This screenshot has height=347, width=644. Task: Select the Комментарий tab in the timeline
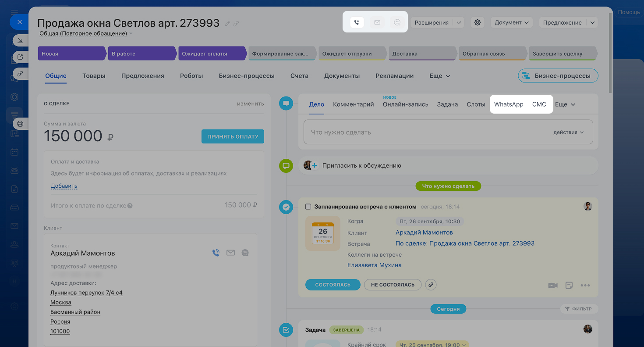(x=354, y=104)
